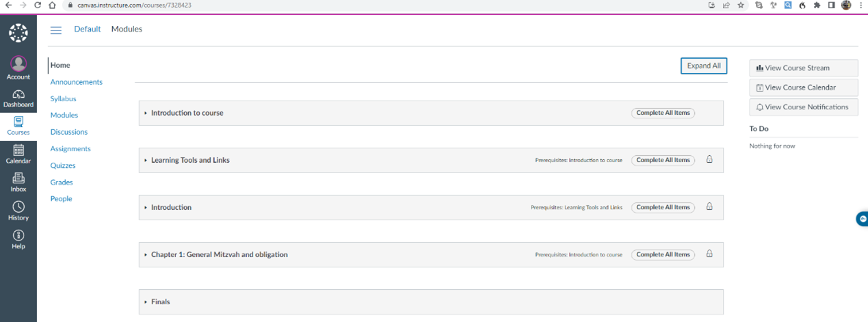This screenshot has height=322, width=868.
Task: Open Announcements in course menu
Action: [76, 82]
